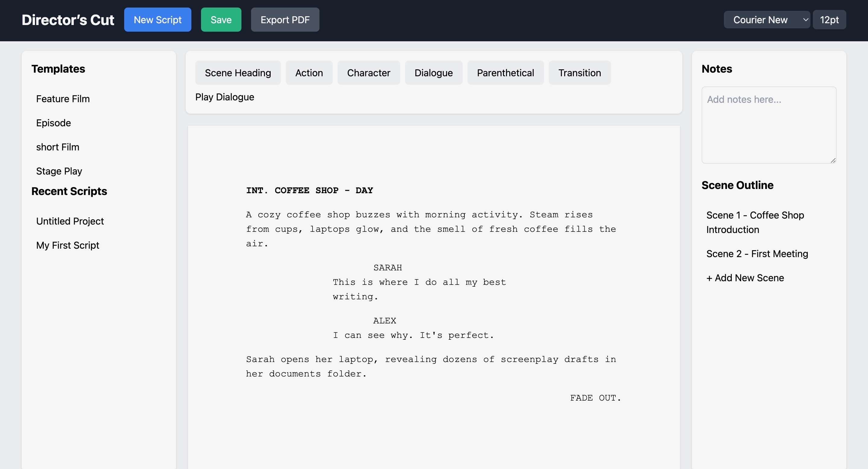Jump to Scene 2 - First Meeting

757,254
